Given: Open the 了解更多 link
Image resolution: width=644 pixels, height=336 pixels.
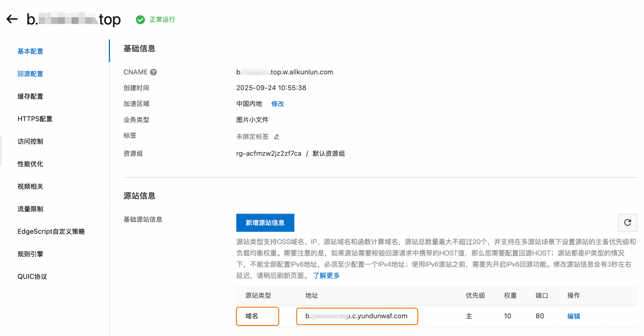Looking at the screenshot, I should (x=326, y=276).
